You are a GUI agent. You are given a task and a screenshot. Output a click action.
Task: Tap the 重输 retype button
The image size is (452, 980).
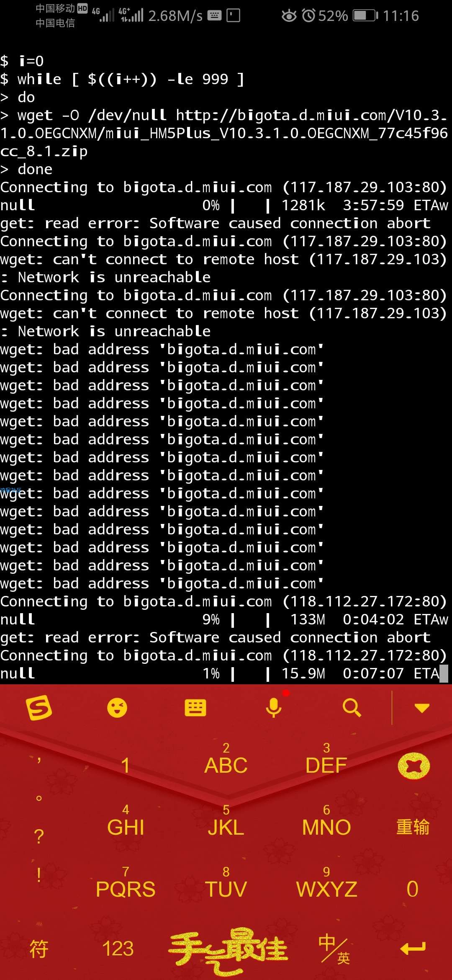point(413,827)
